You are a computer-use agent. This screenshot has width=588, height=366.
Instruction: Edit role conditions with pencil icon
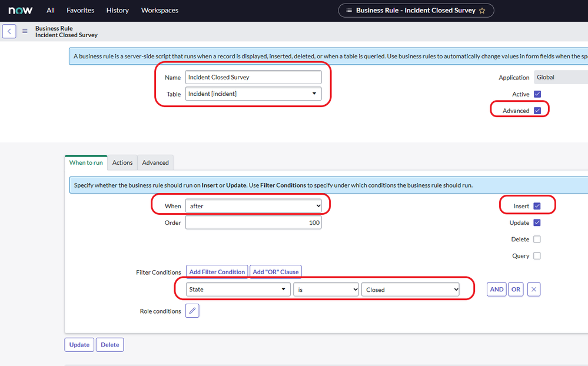tap(192, 311)
